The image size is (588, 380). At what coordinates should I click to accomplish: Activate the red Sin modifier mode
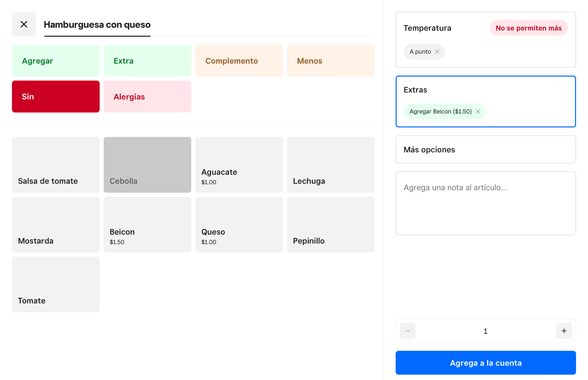tap(56, 97)
